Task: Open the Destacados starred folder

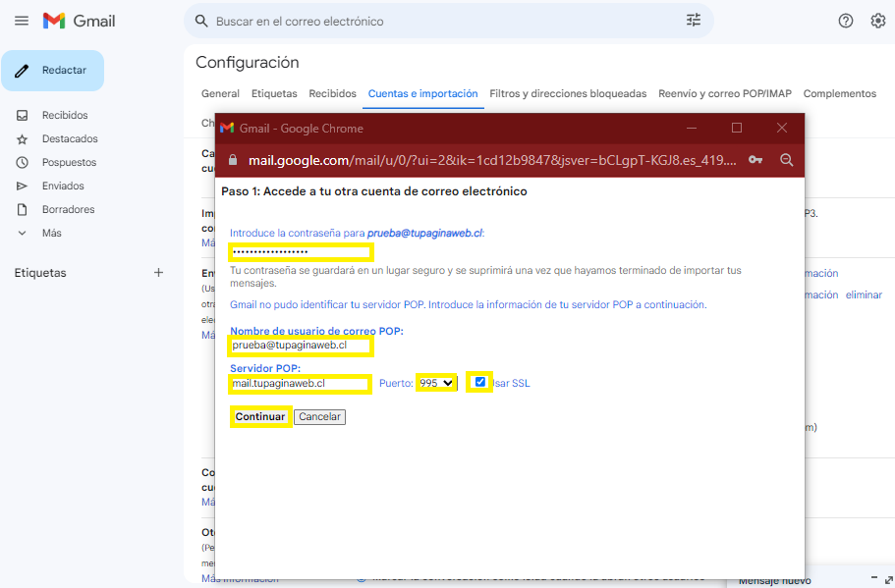Action: point(69,138)
